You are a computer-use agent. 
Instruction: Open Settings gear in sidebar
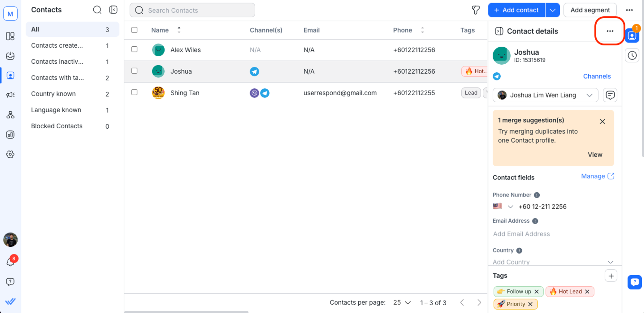pyautogui.click(x=10, y=154)
